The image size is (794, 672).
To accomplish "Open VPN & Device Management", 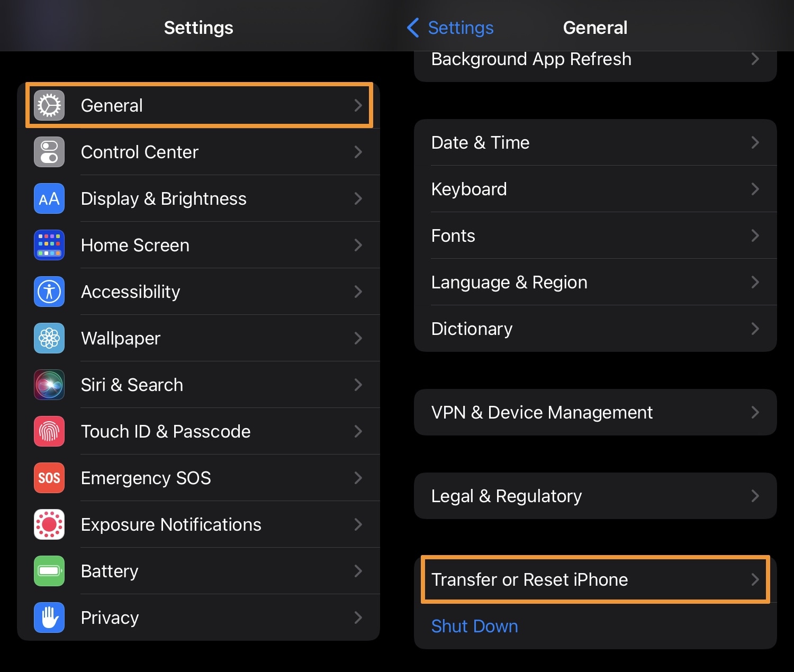I will [x=595, y=412].
